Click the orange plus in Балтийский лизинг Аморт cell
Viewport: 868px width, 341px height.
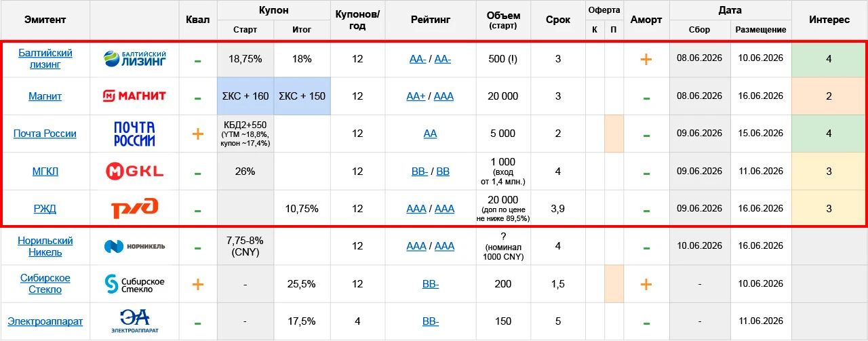point(646,59)
